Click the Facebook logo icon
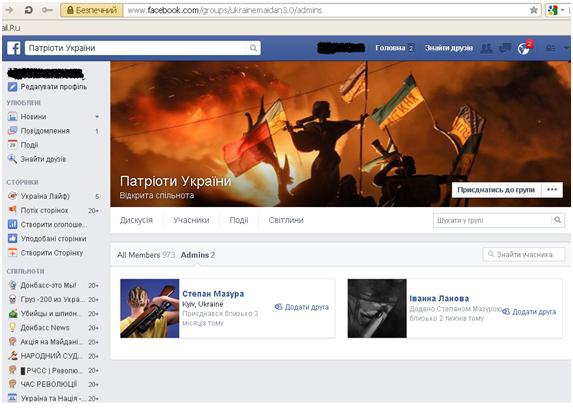This screenshot has width=573, height=408. [x=14, y=48]
